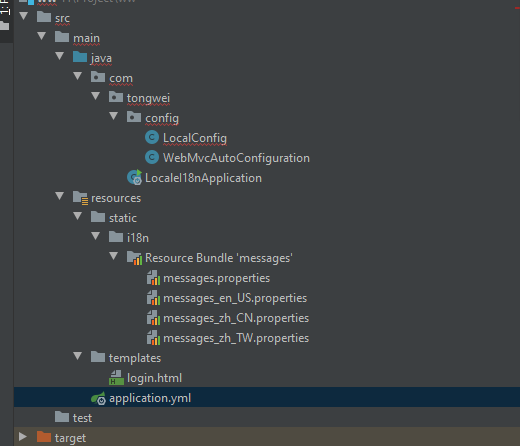Select the com package label
The width and height of the screenshot is (520, 446).
click(121, 78)
